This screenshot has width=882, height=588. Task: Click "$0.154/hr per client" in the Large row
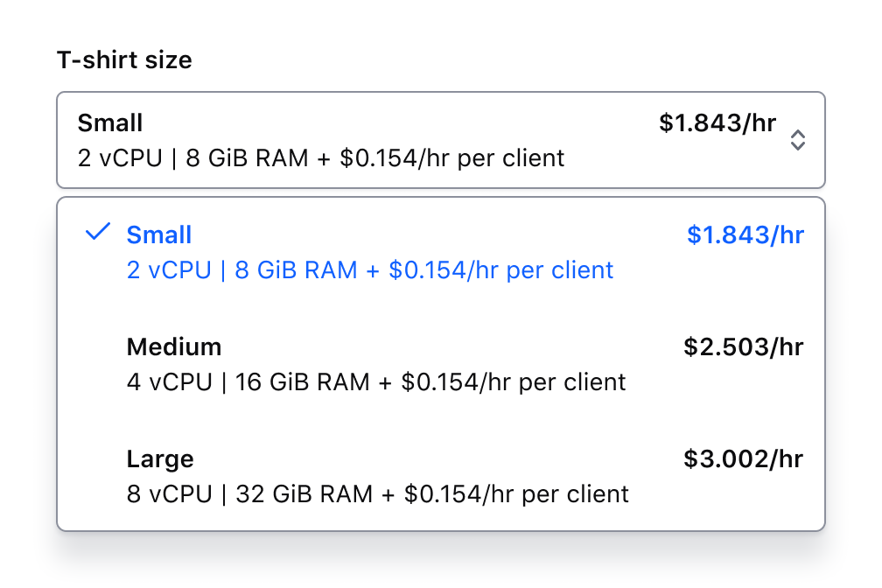(516, 494)
